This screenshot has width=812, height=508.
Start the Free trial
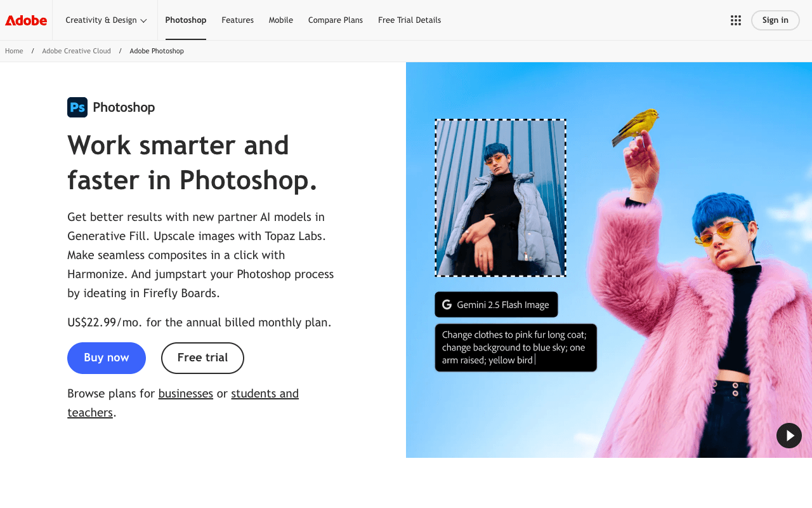click(202, 358)
